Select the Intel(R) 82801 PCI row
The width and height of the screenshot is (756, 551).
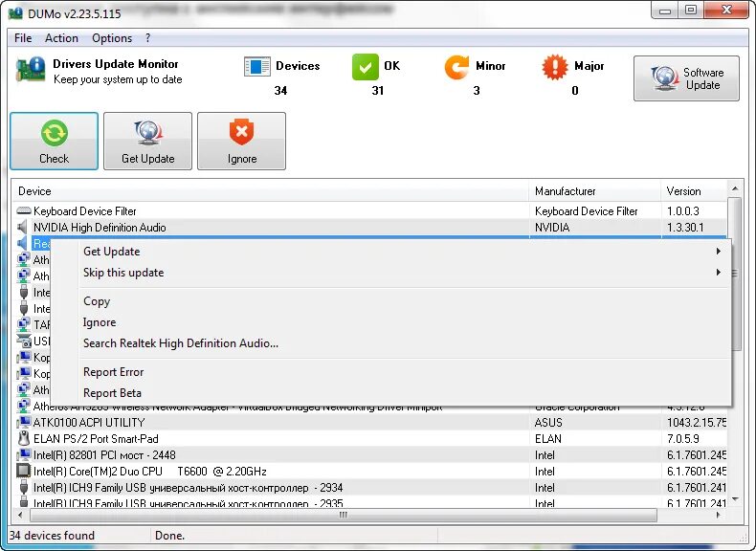(x=370, y=455)
